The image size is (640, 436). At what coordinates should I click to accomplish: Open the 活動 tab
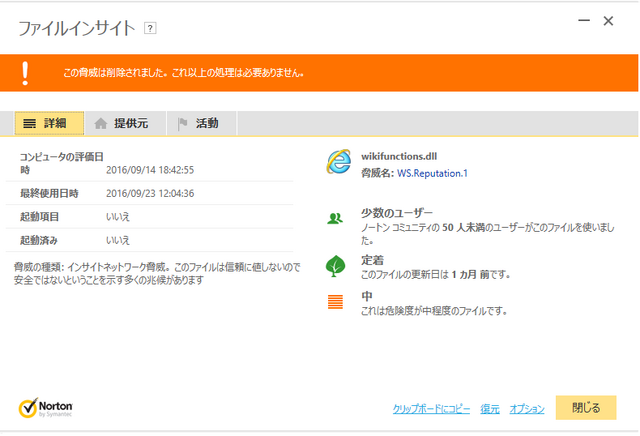click(202, 123)
